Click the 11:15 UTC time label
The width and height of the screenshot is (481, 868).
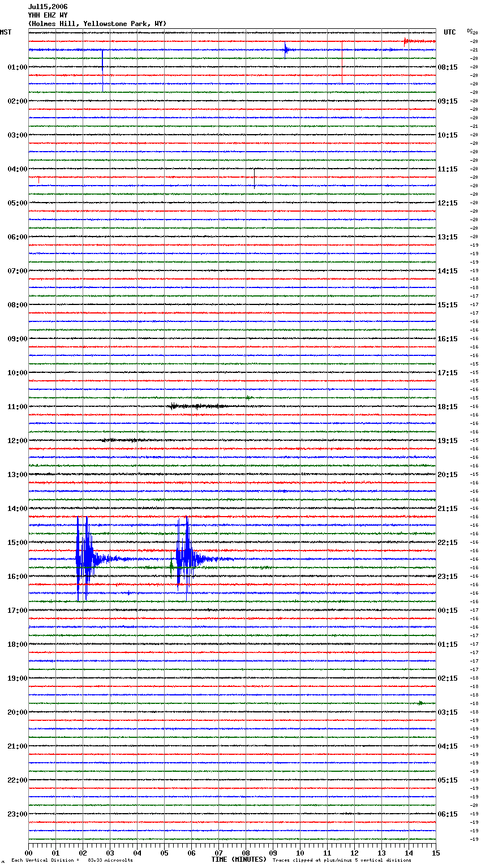448,169
